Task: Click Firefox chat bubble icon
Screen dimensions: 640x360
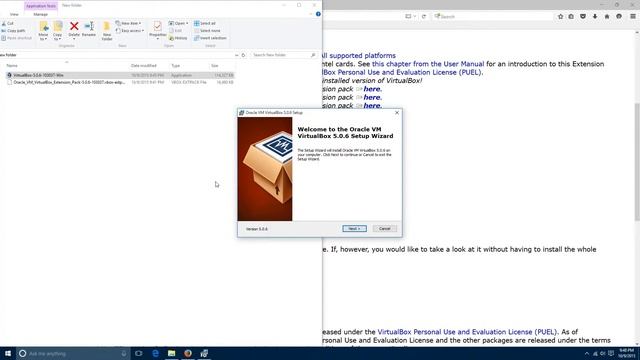Action: click(619, 16)
